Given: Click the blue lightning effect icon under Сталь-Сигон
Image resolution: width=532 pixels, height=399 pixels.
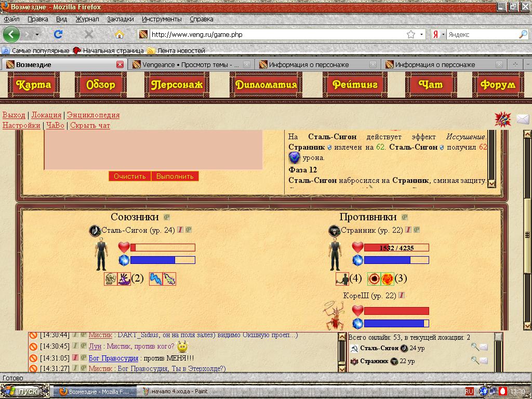Looking at the screenshot, I should pos(156,279).
